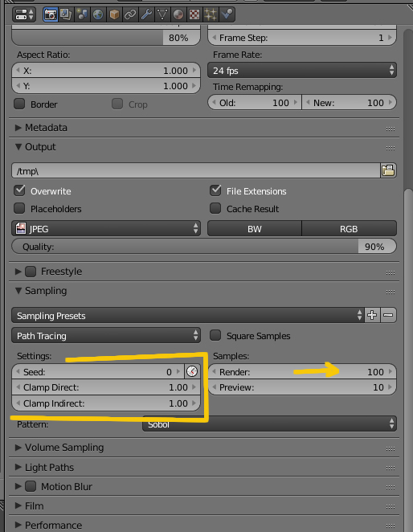Open the Object properties cube tab
413x532 pixels.
click(x=114, y=14)
